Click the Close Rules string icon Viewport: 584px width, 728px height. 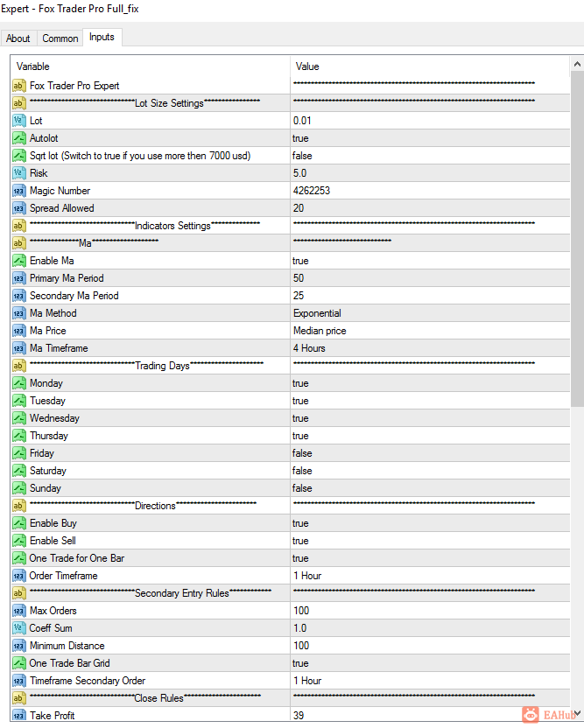(19, 698)
